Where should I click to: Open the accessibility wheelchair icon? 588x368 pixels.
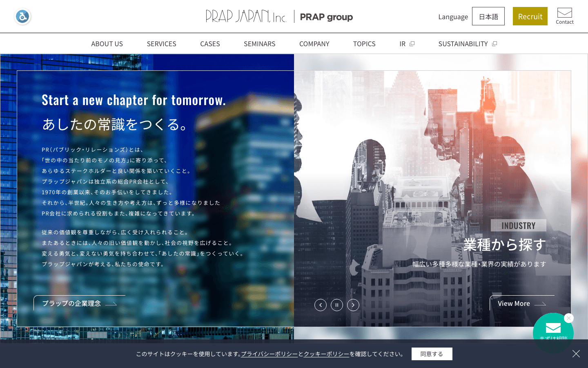(22, 17)
